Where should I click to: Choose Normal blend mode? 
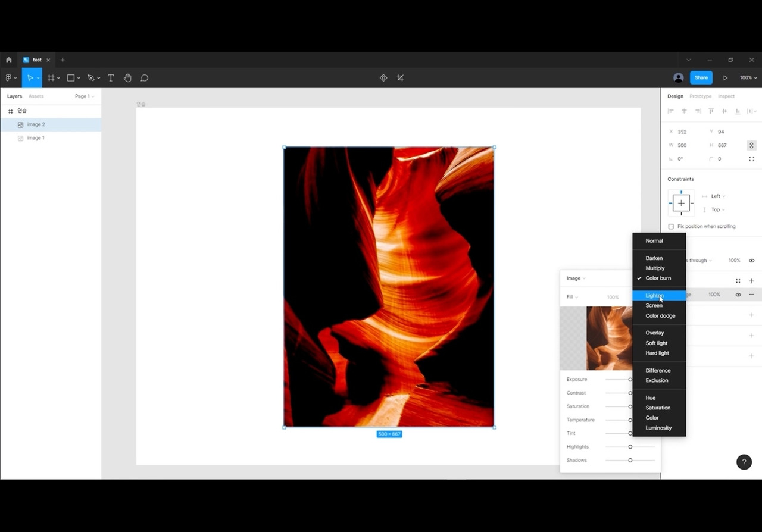pos(659,241)
